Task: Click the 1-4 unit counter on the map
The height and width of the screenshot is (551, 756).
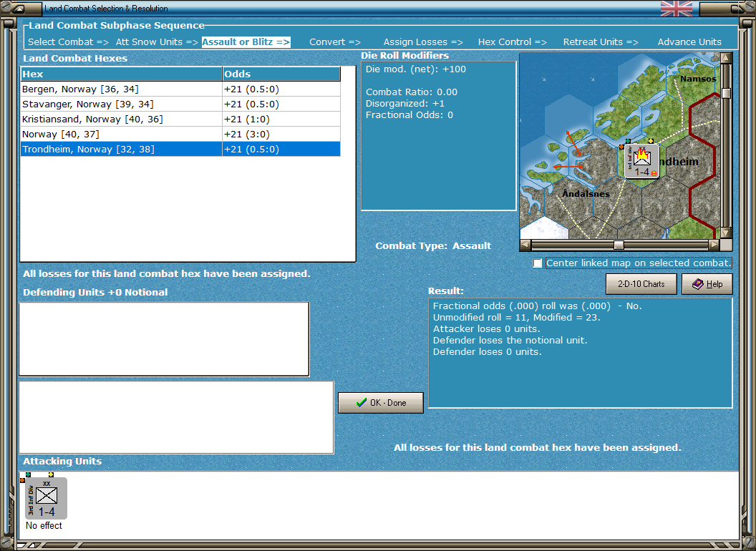Action: pyautogui.click(x=641, y=162)
